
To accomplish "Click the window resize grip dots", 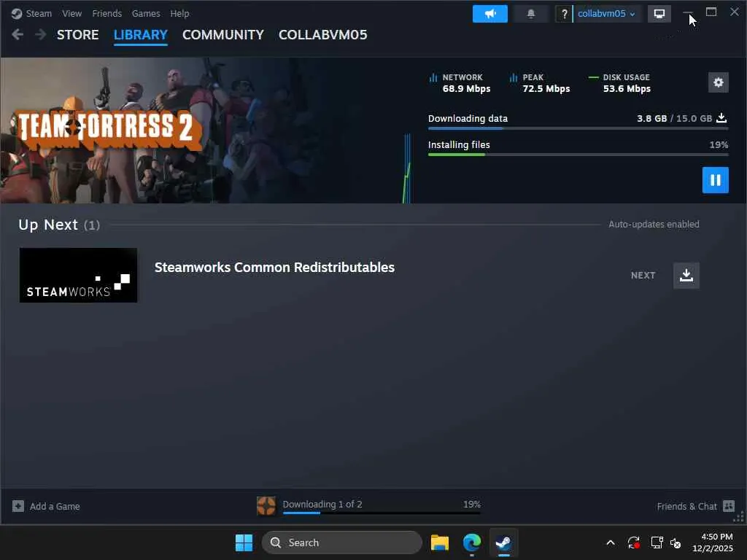I will point(739,517).
